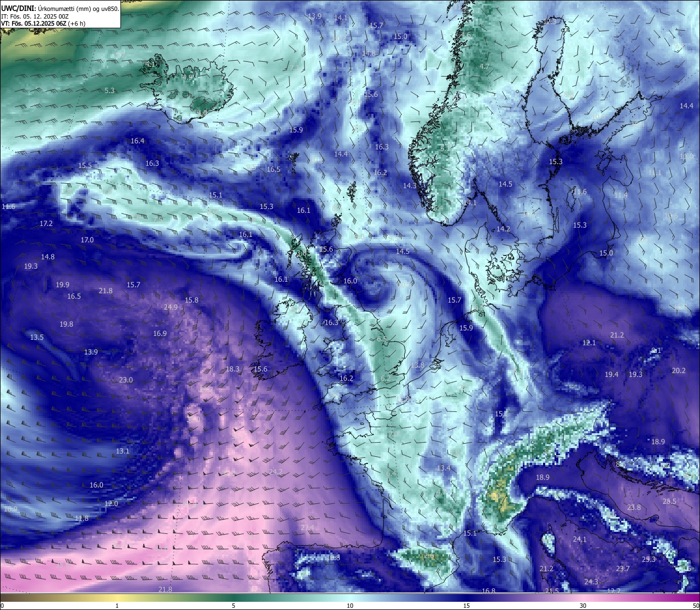This screenshot has width=700, height=610.
Task: Click the map value "23.0"
Action: pos(126,380)
